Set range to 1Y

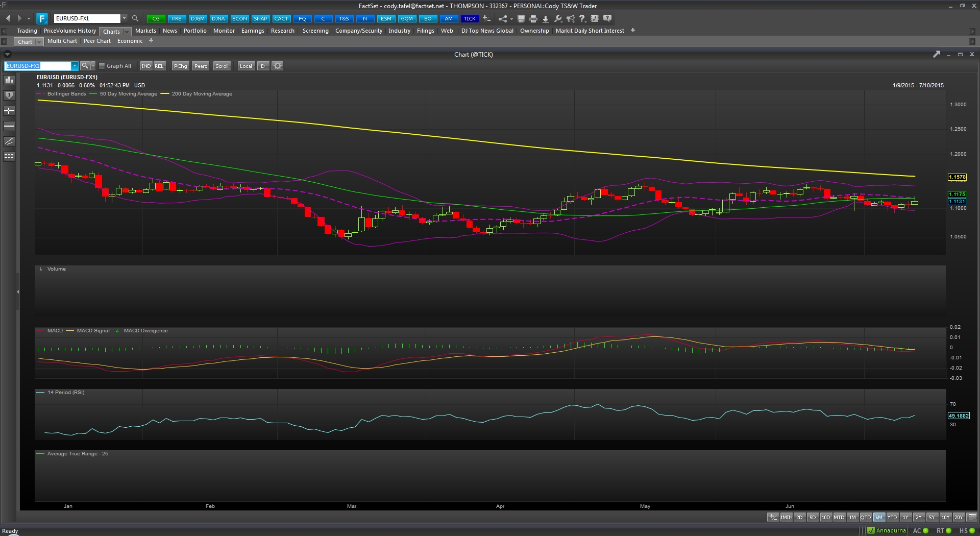tap(905, 517)
